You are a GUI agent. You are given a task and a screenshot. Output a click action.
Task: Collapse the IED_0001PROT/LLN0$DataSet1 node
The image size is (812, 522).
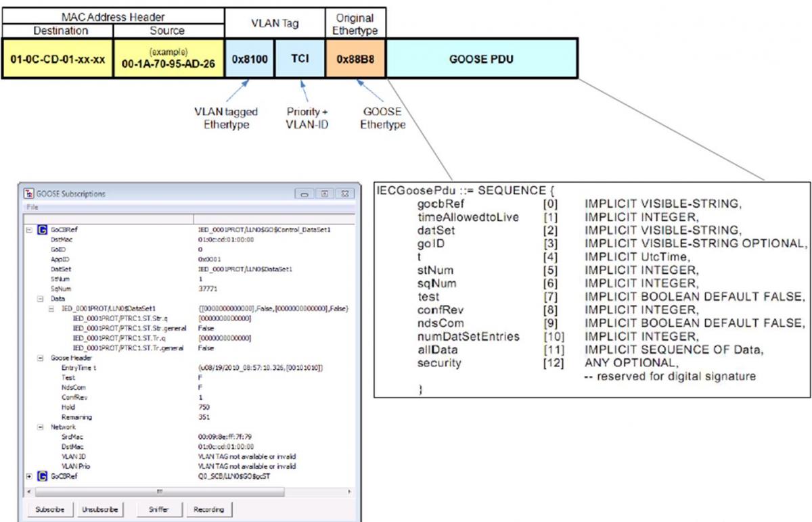coord(52,308)
